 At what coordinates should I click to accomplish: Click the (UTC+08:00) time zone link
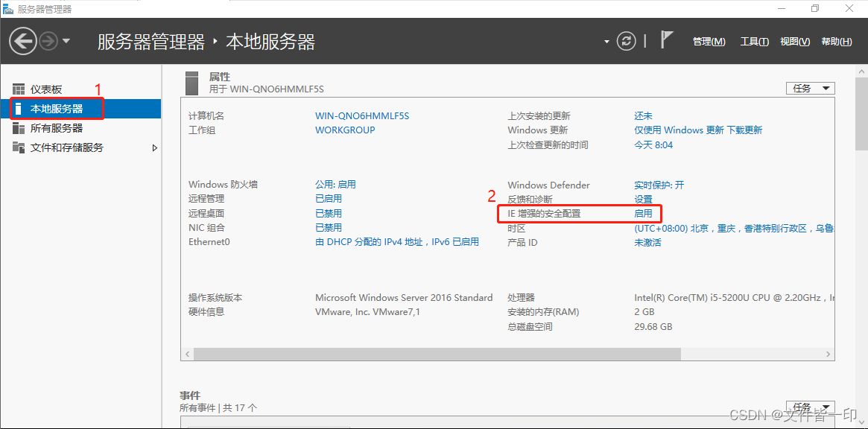(734, 228)
